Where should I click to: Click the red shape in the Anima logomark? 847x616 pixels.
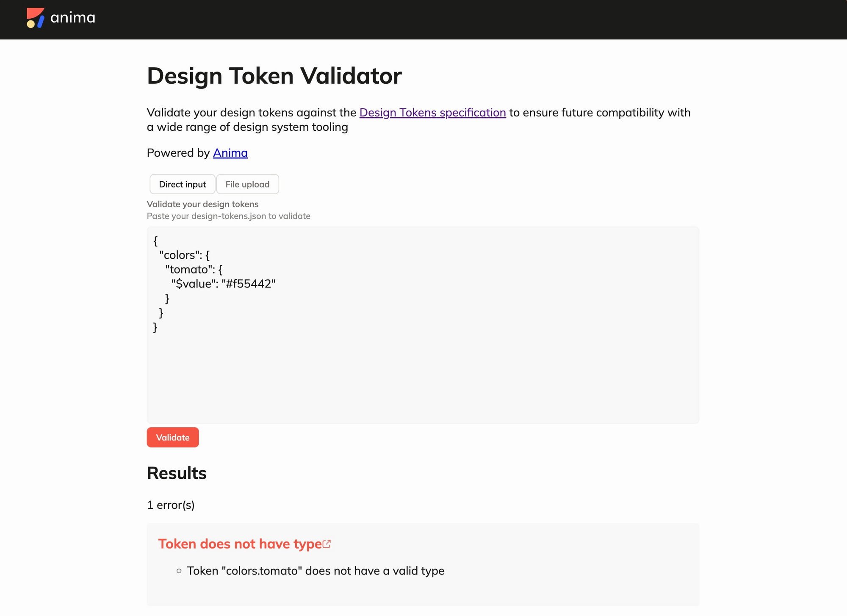click(x=35, y=12)
